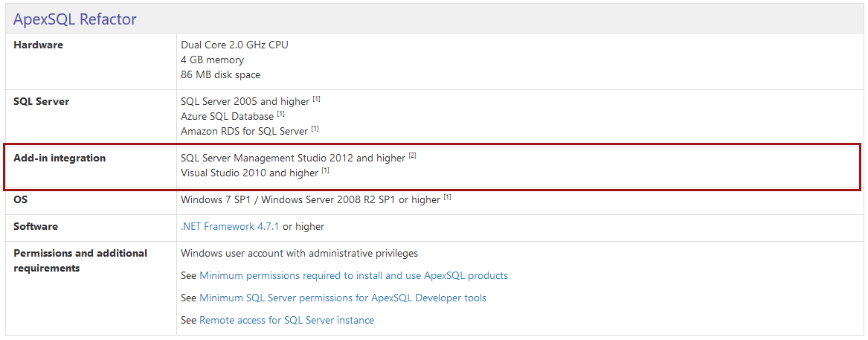Click the 4 GB memory text

pos(212,60)
